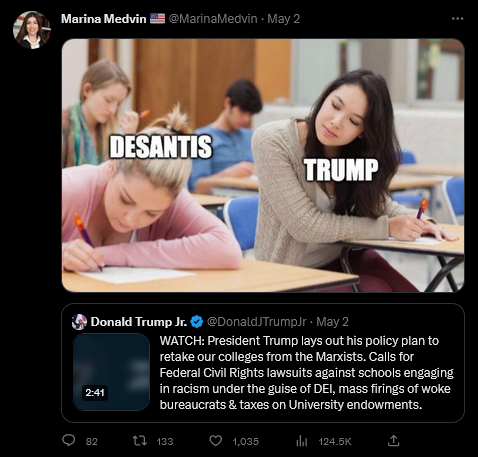
Task: Click the 124.5K views count
Action: click(335, 441)
